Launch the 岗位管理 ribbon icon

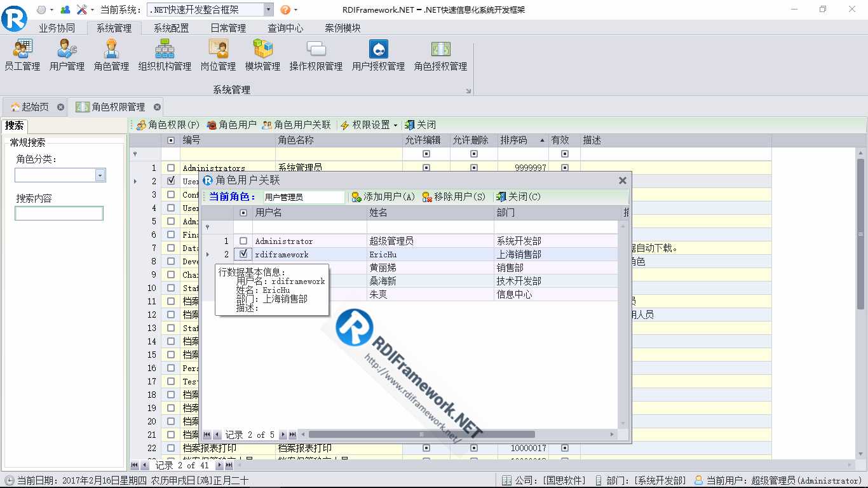click(x=218, y=55)
